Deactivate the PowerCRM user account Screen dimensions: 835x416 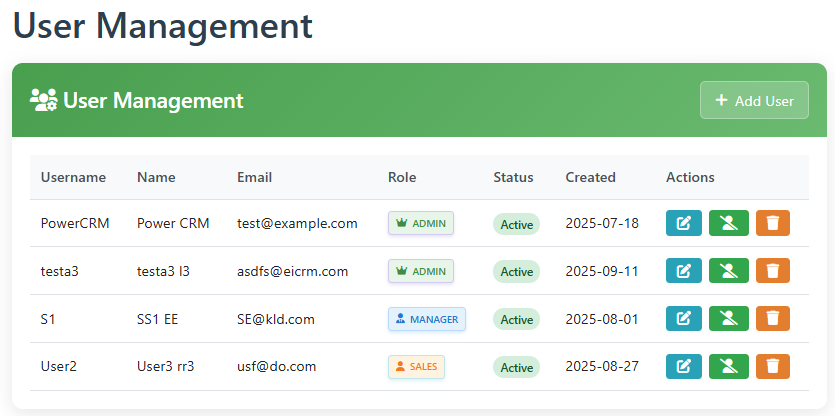tap(729, 223)
